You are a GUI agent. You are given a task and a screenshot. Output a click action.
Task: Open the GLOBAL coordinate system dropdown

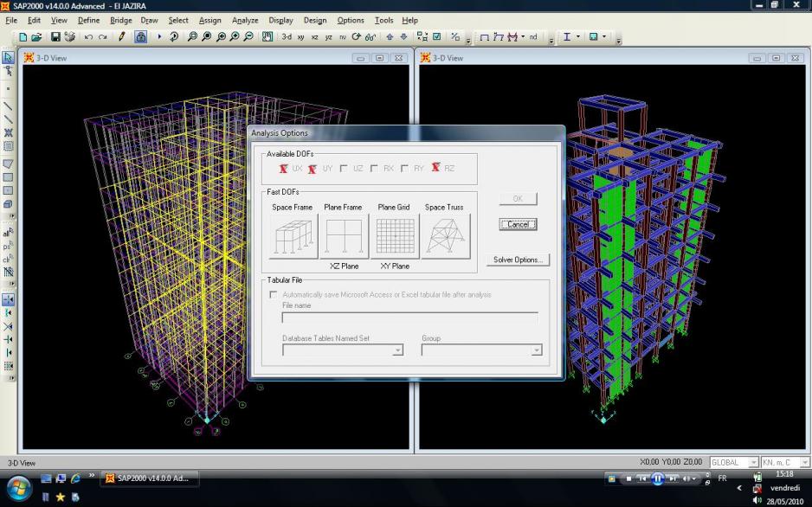point(753,462)
